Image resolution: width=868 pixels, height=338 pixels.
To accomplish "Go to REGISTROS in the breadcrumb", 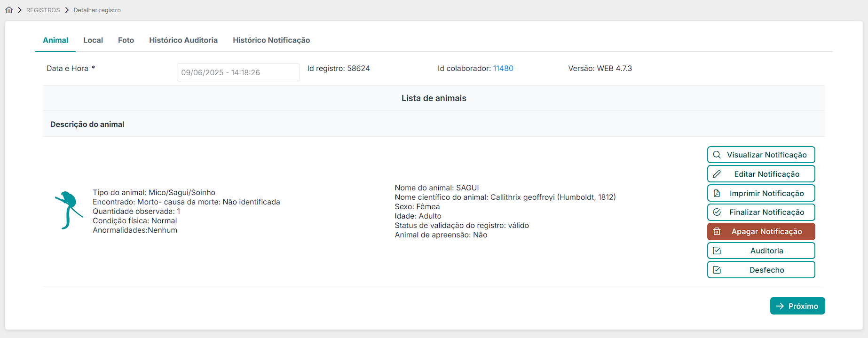I will click(x=43, y=10).
